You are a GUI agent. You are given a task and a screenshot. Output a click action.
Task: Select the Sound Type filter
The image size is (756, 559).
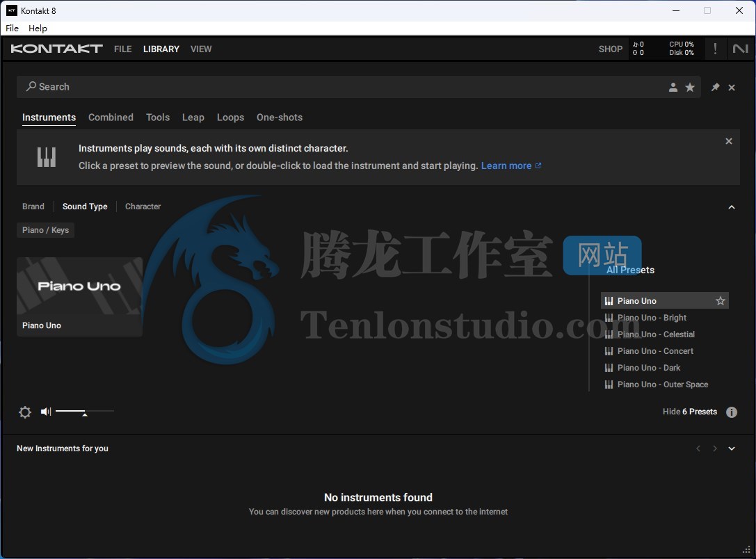[85, 206]
